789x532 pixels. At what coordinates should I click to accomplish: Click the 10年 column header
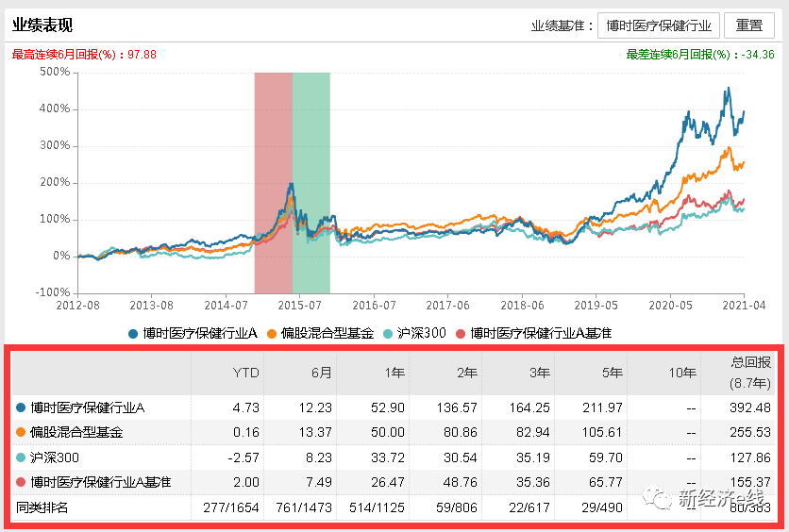pyautogui.click(x=682, y=373)
